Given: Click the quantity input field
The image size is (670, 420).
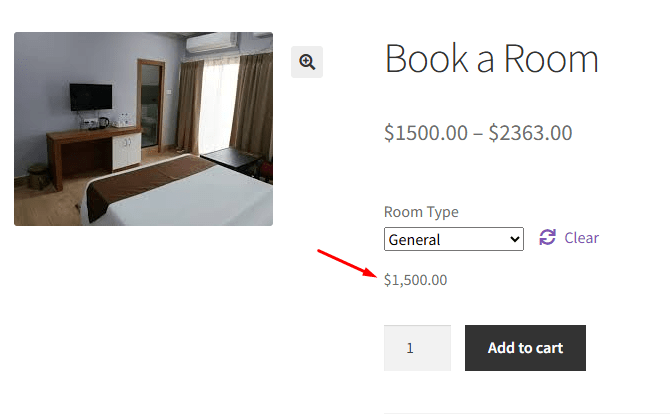Looking at the screenshot, I should (x=417, y=348).
